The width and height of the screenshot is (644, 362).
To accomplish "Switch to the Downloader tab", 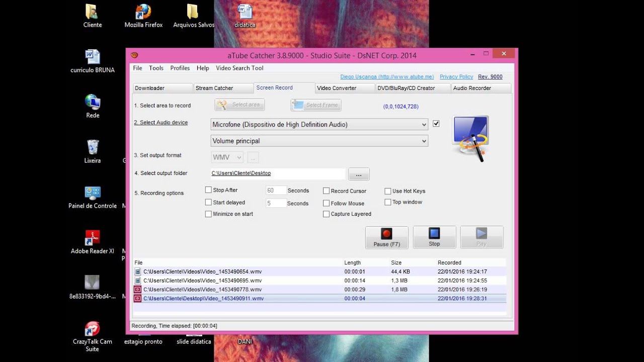I will pos(163,88).
